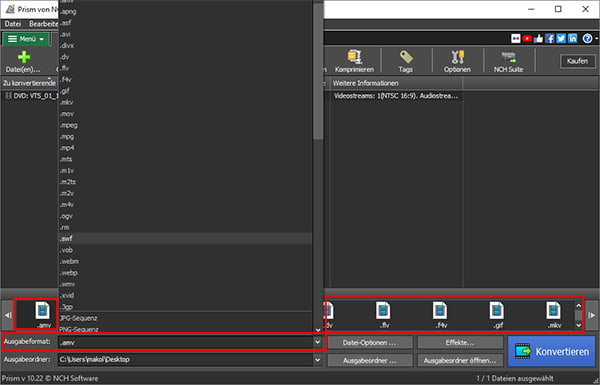This screenshot has height=385, width=600.
Task: Choose .wmv from format list
Action: tap(186, 284)
